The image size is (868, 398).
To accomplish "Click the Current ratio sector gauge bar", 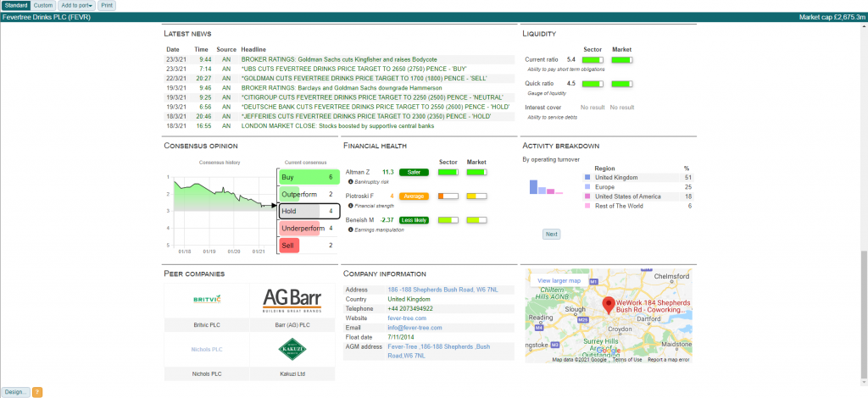I will point(593,59).
